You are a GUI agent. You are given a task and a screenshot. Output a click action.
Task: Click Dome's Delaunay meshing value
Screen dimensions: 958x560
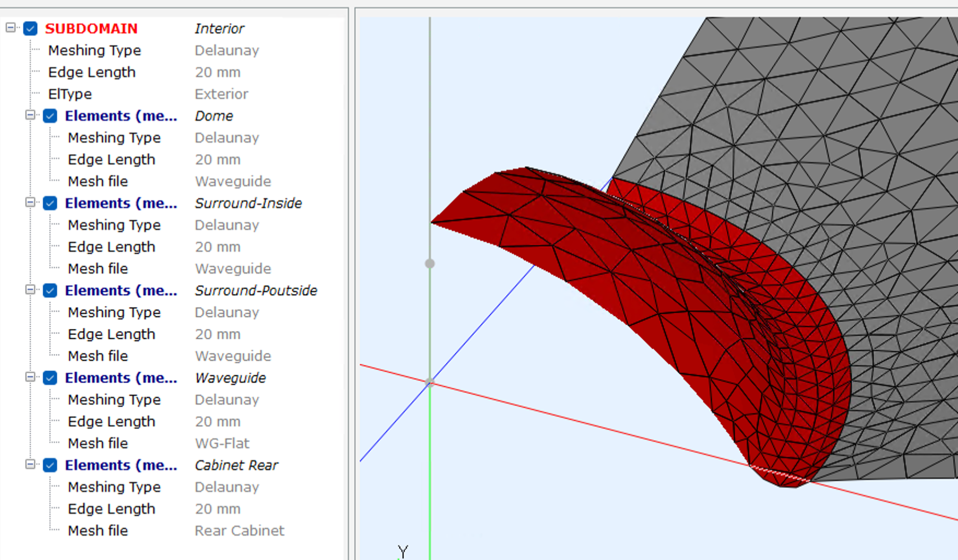[x=227, y=138]
